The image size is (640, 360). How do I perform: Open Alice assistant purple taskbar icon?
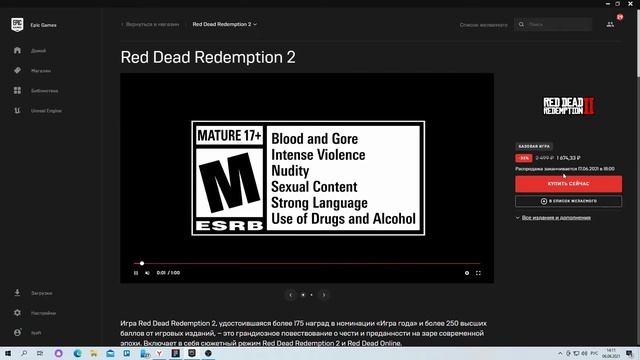tap(59, 353)
